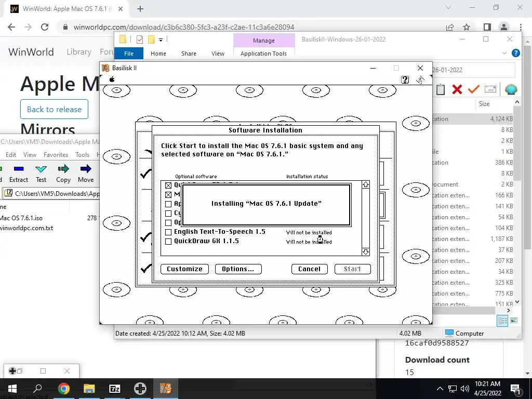532x399 pixels.
Task: Bookmark this page with star icon
Action: pyautogui.click(x=467, y=27)
